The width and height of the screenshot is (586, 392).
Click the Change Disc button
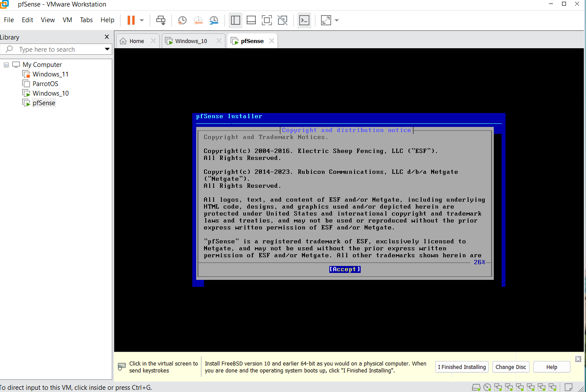click(511, 367)
